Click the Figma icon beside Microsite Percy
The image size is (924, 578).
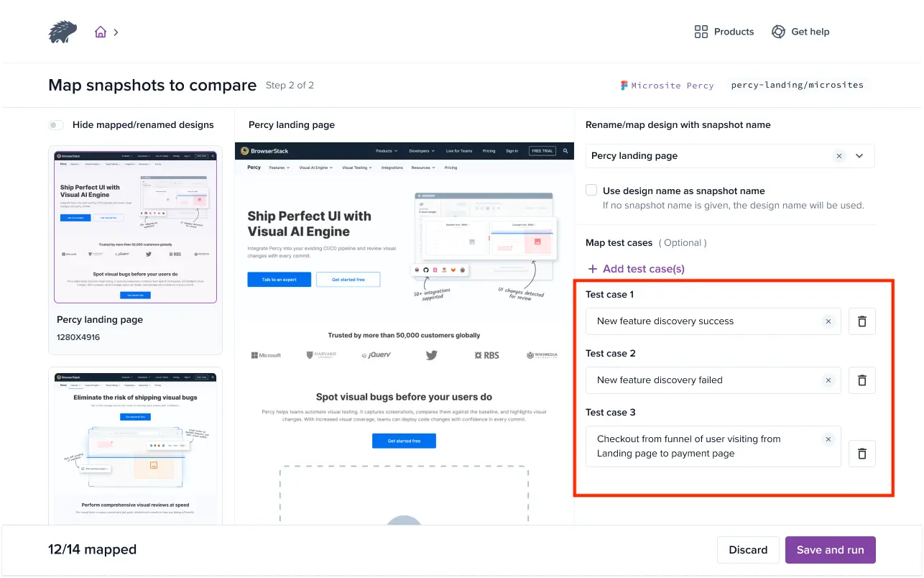click(x=624, y=85)
